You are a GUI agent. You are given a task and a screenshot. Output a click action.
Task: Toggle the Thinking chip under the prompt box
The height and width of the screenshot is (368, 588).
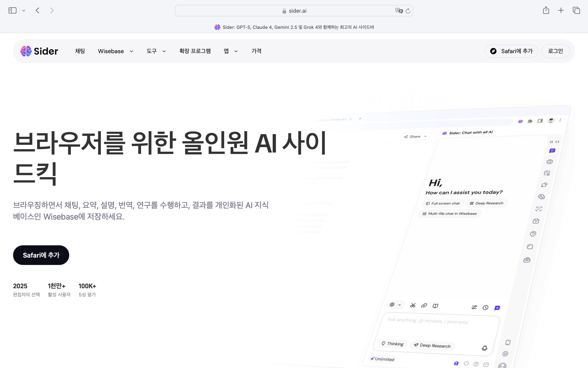click(393, 343)
